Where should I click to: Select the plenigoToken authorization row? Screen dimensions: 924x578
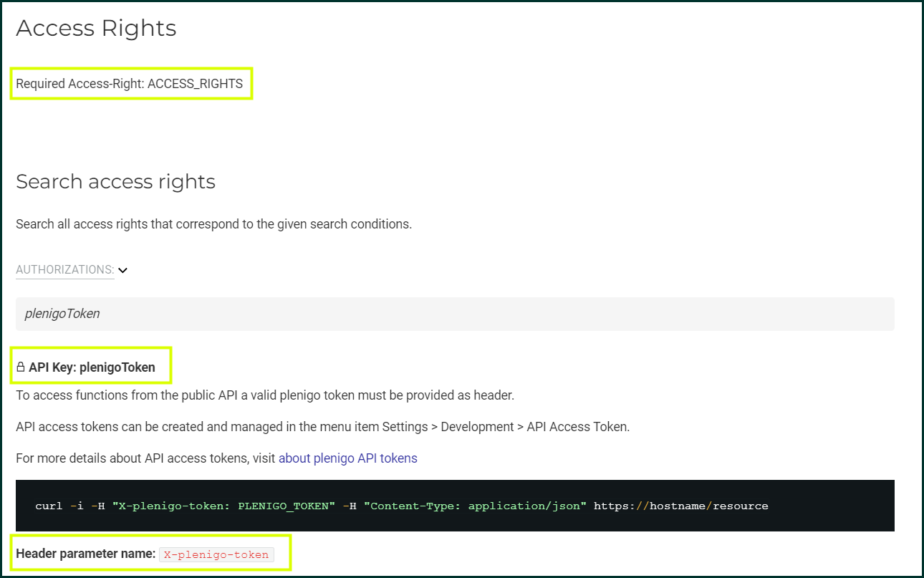click(x=455, y=314)
